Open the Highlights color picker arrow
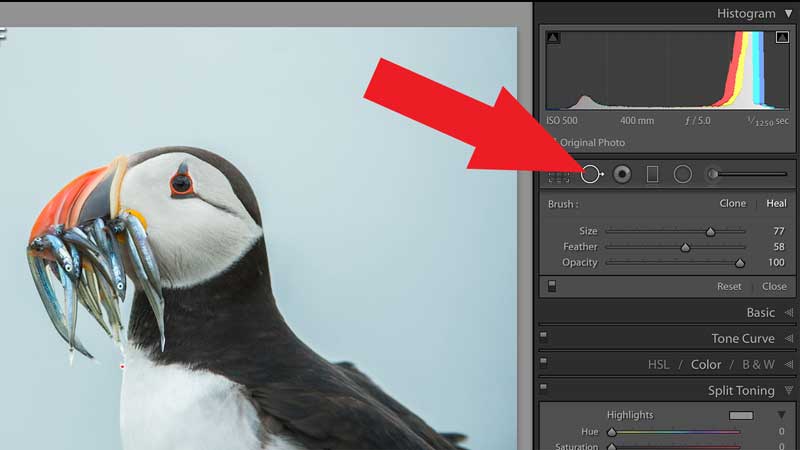 click(781, 415)
